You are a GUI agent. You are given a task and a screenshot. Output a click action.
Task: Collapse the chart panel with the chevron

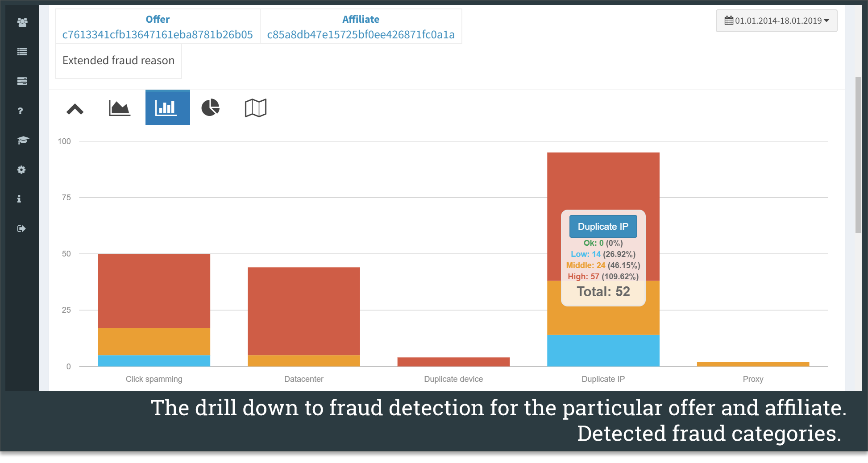(75, 109)
